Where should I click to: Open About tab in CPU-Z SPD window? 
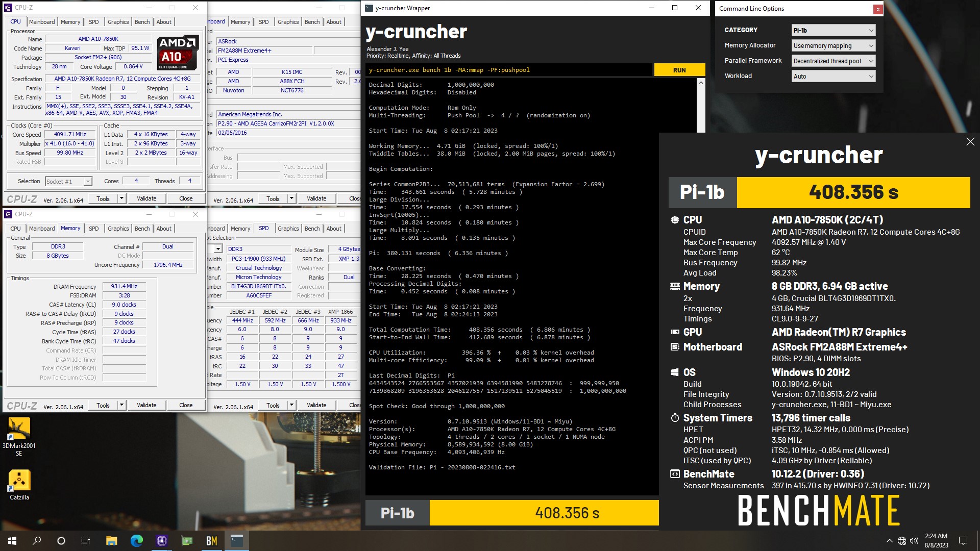334,229
